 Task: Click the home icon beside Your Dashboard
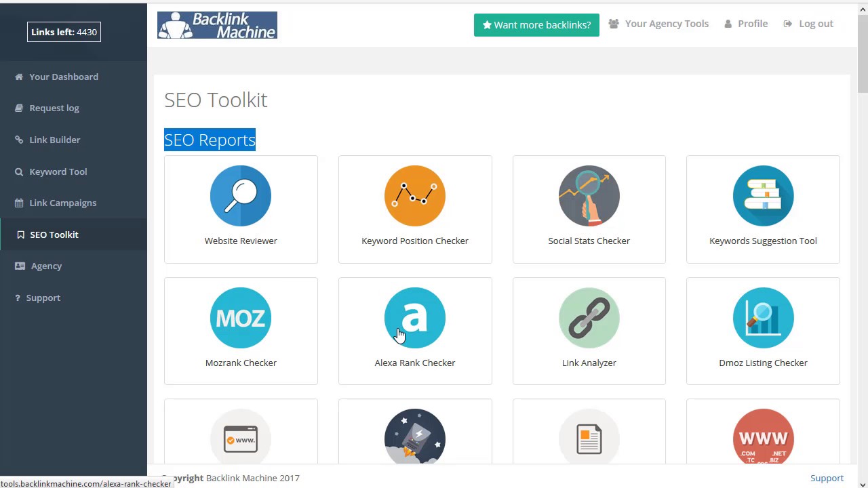pos(19,77)
